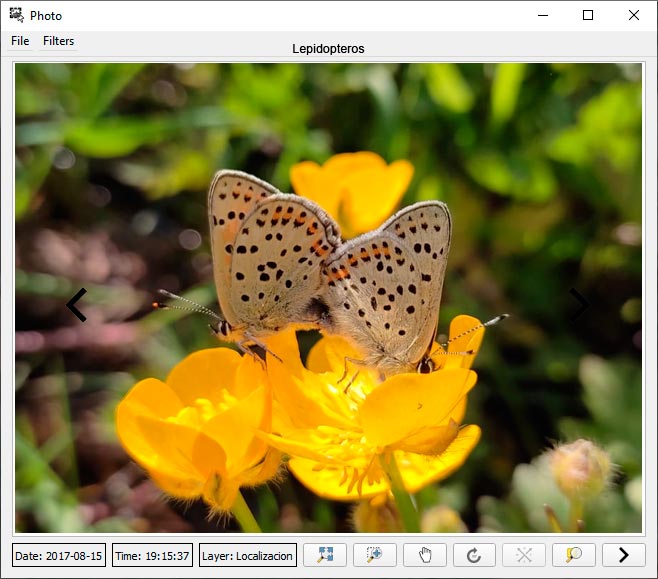This screenshot has width=658, height=579.
Task: Go to next photo with right arrow overlay
Action: pos(579,305)
